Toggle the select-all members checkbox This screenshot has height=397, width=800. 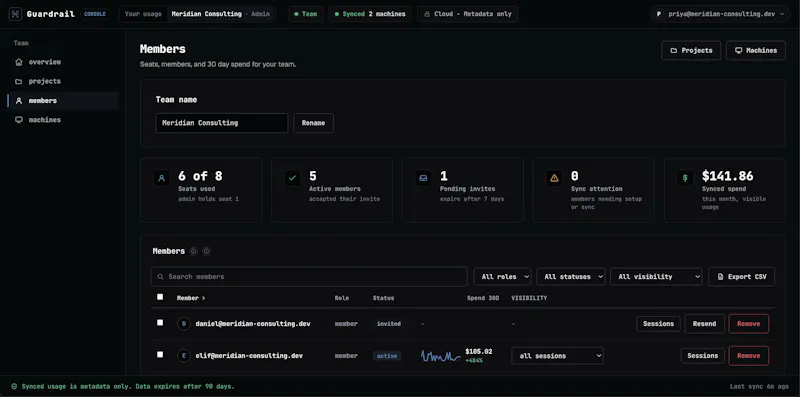(160, 297)
